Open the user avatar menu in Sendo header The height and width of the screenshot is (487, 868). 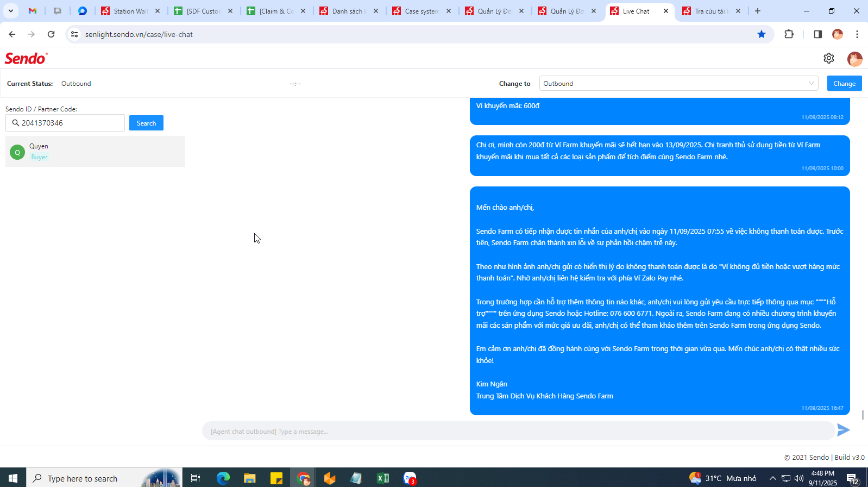(854, 59)
